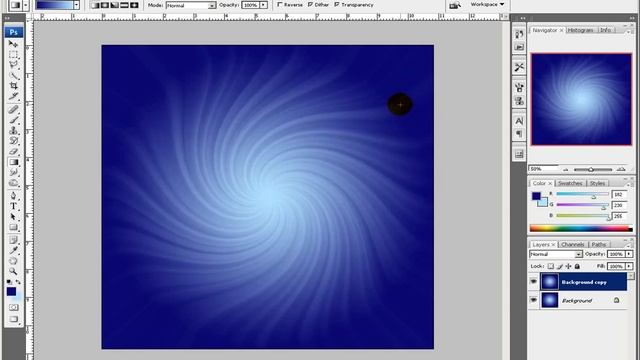
Task: Open the tool preset picker arrow
Action: [x=26, y=5]
